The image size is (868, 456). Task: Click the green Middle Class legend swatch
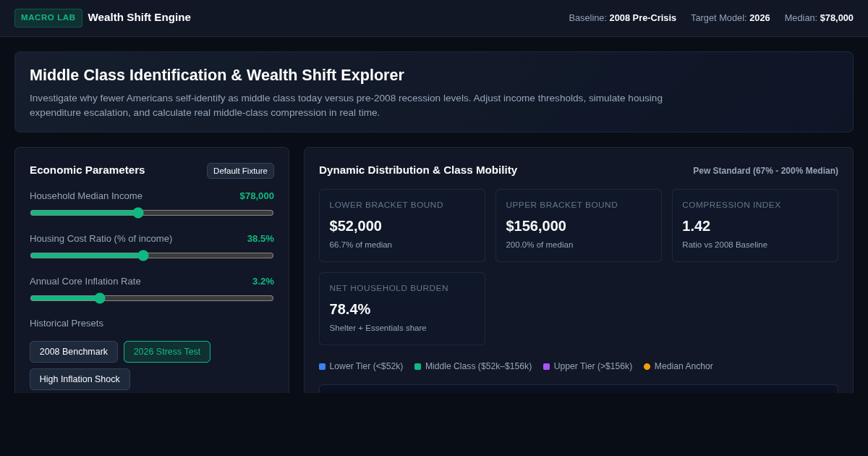418,367
